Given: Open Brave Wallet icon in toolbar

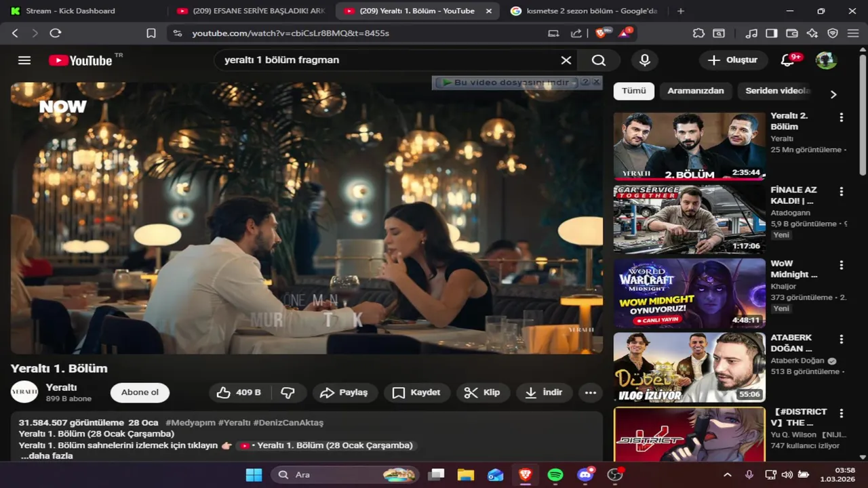Looking at the screenshot, I should click(x=791, y=33).
